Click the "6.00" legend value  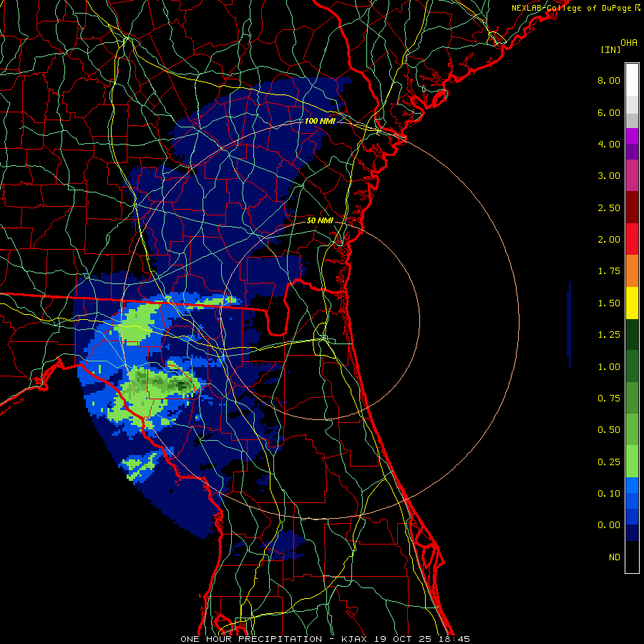609,112
